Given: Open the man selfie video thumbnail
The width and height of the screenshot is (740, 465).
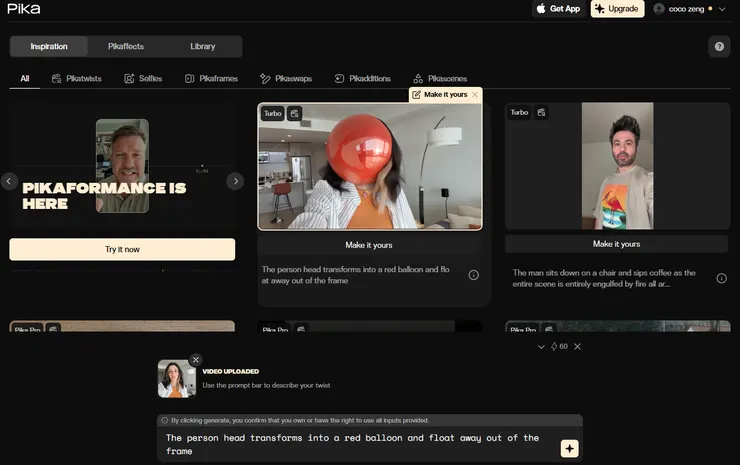Looking at the screenshot, I should pos(617,166).
